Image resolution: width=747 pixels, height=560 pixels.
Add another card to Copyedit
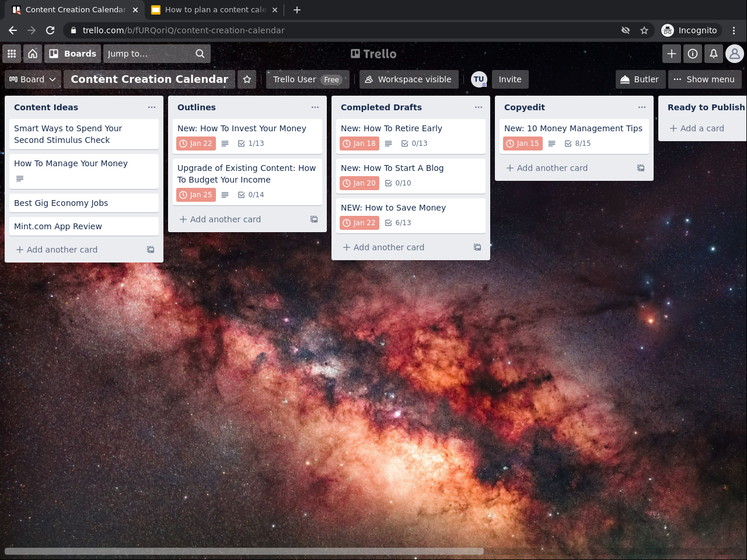566,168
